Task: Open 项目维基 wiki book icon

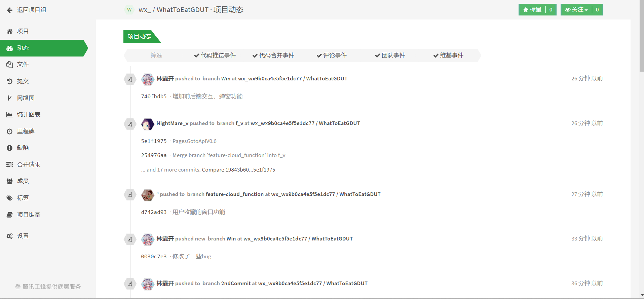Action: point(10,215)
